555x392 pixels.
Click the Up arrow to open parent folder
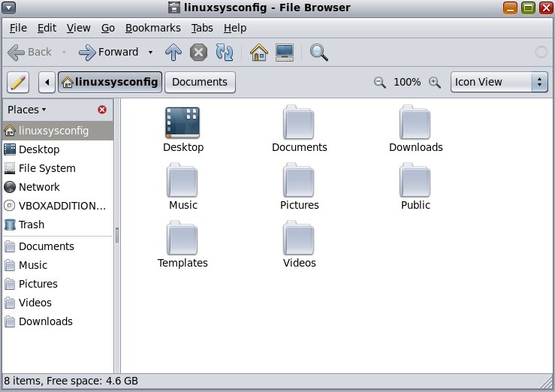pos(173,52)
